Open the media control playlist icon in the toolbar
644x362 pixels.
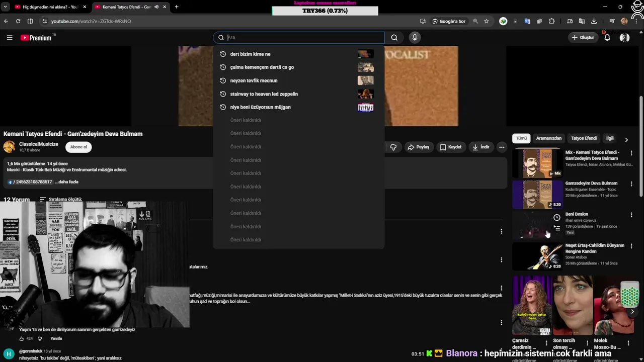pyautogui.click(x=612, y=21)
